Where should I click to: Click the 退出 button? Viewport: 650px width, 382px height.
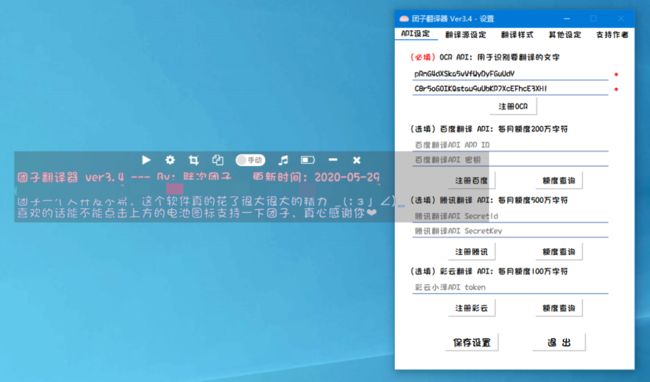[559, 342]
